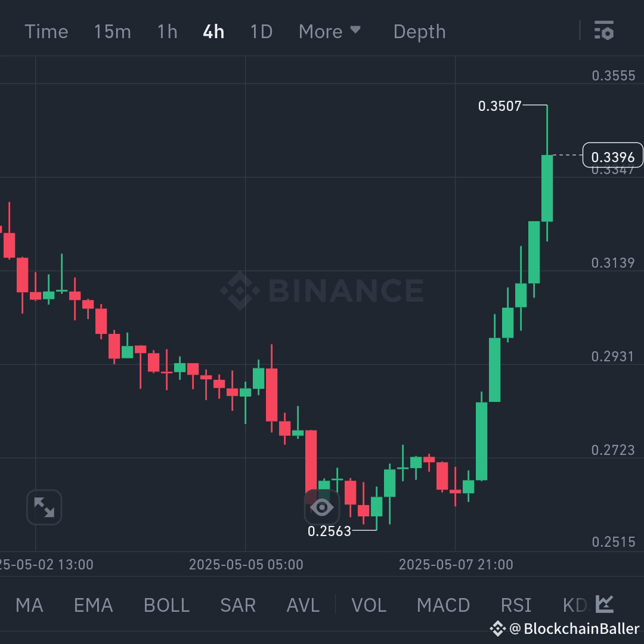Image resolution: width=644 pixels, height=644 pixels.
Task: Select the Time chart mode
Action: coord(47,31)
